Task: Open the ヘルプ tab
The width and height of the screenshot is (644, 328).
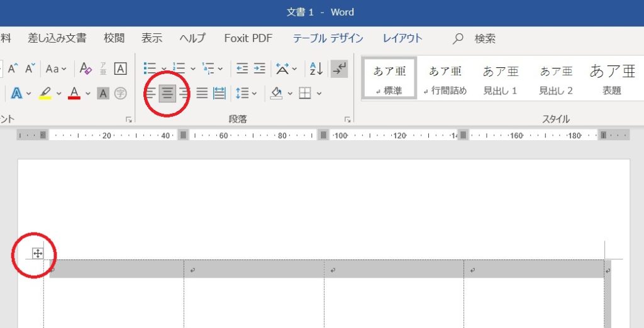Action: point(192,38)
